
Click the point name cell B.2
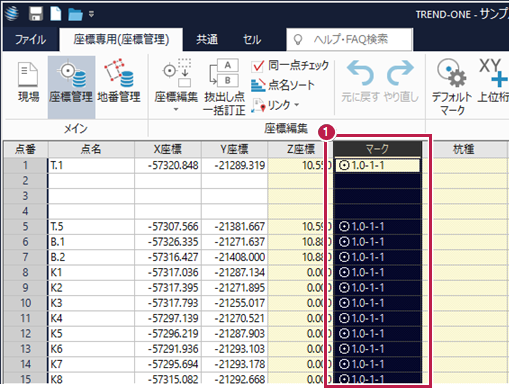(x=91, y=257)
